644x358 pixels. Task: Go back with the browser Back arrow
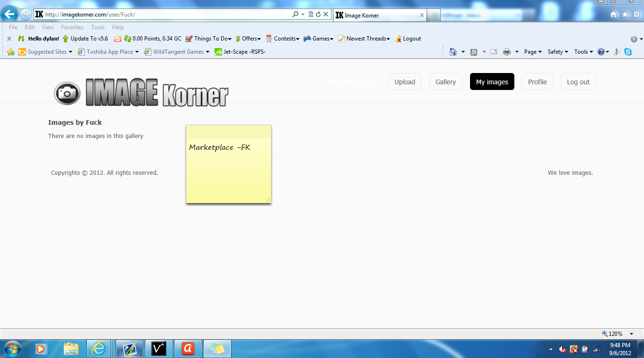[x=10, y=14]
